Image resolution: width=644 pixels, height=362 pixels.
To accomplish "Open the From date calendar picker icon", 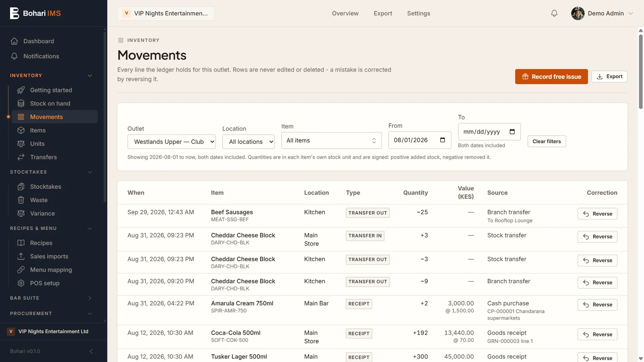I will [442, 140].
